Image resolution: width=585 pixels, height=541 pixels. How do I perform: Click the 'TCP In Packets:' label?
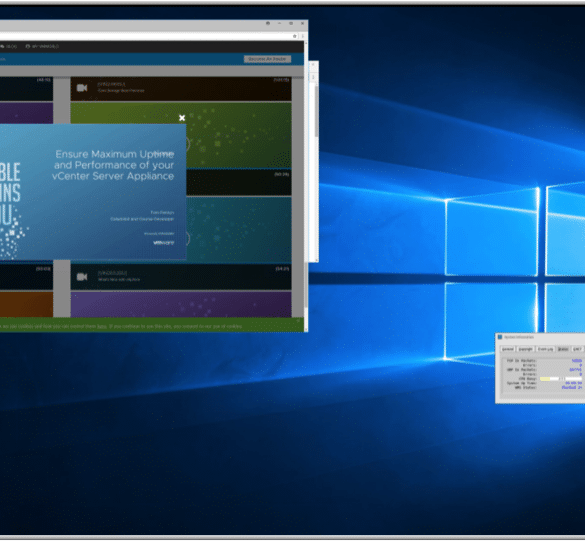(521, 360)
